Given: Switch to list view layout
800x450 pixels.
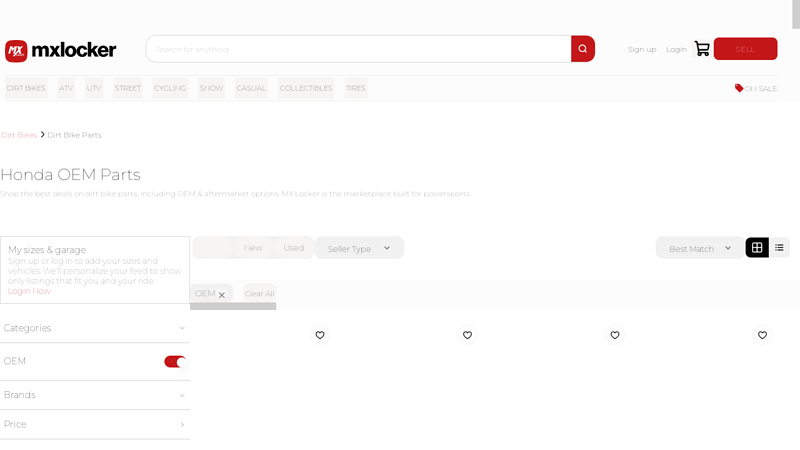Looking at the screenshot, I should tap(779, 248).
